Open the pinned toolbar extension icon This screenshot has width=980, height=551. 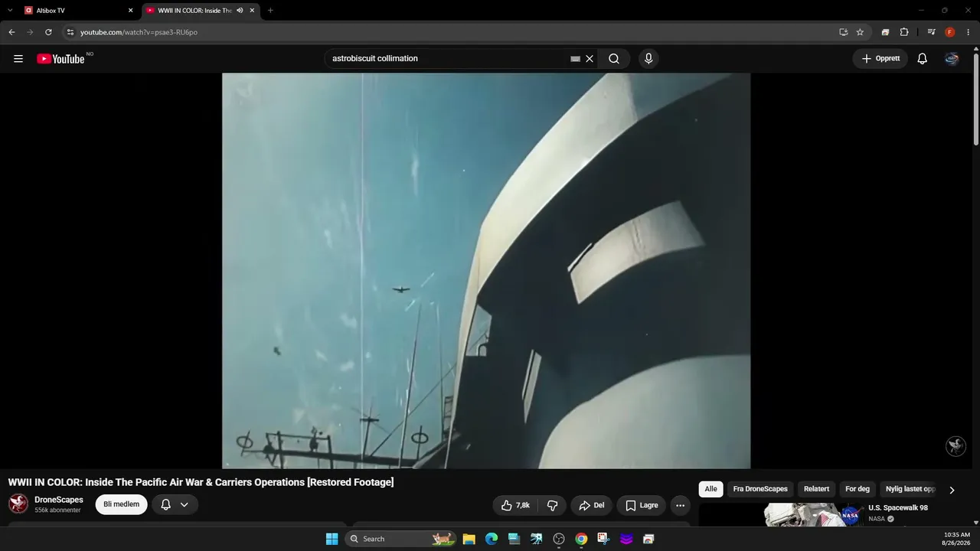[x=885, y=32]
